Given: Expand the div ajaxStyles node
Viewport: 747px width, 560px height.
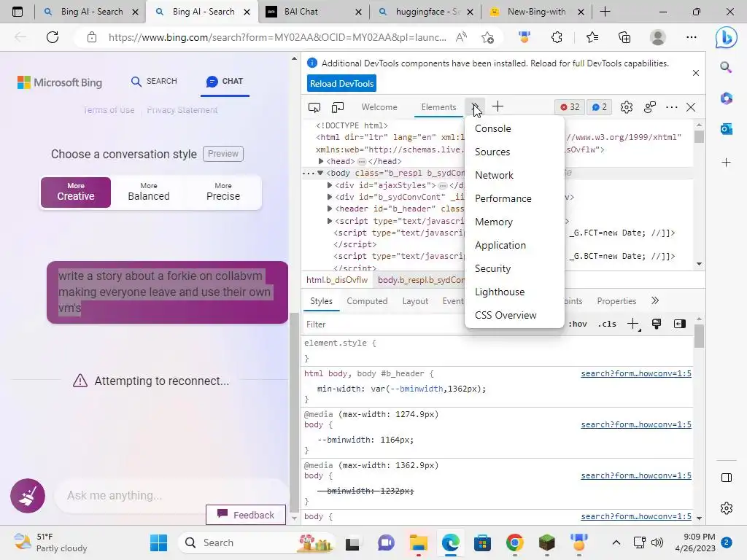Looking at the screenshot, I should [x=330, y=185].
